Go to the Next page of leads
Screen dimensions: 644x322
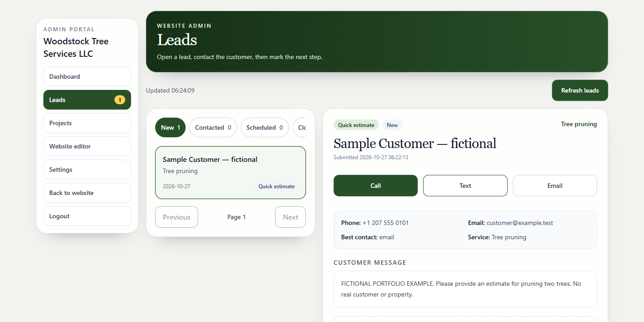pyautogui.click(x=290, y=217)
